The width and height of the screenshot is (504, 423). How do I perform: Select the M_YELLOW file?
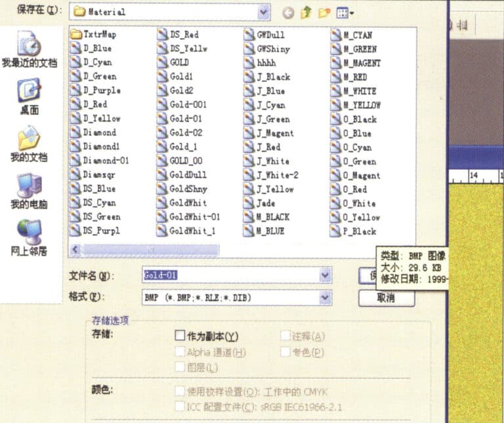click(x=356, y=105)
